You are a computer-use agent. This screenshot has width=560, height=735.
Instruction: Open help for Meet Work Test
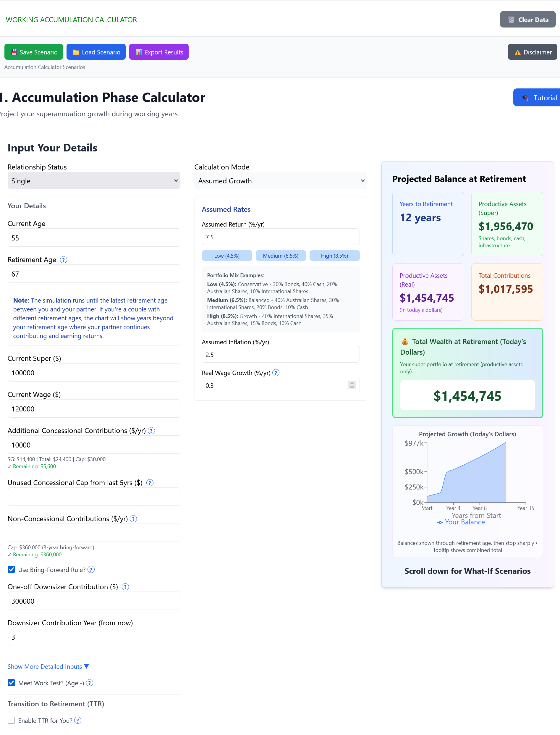pos(89,683)
